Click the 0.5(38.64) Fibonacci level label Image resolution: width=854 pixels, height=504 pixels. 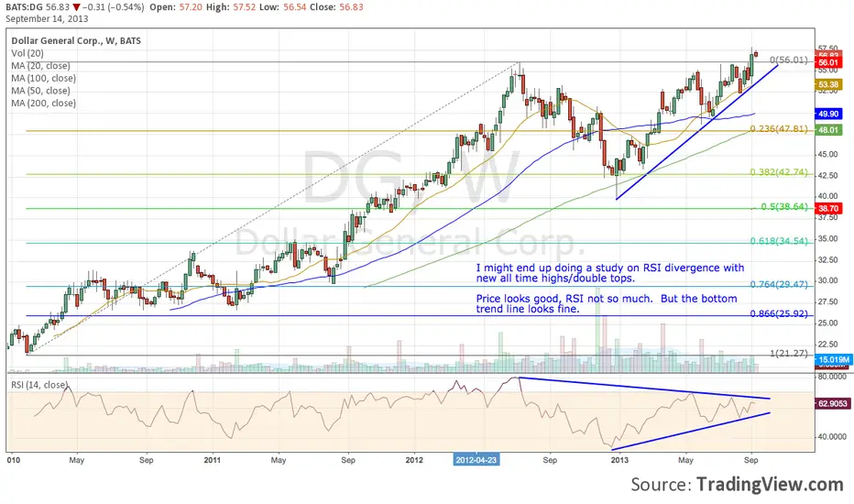tap(784, 206)
